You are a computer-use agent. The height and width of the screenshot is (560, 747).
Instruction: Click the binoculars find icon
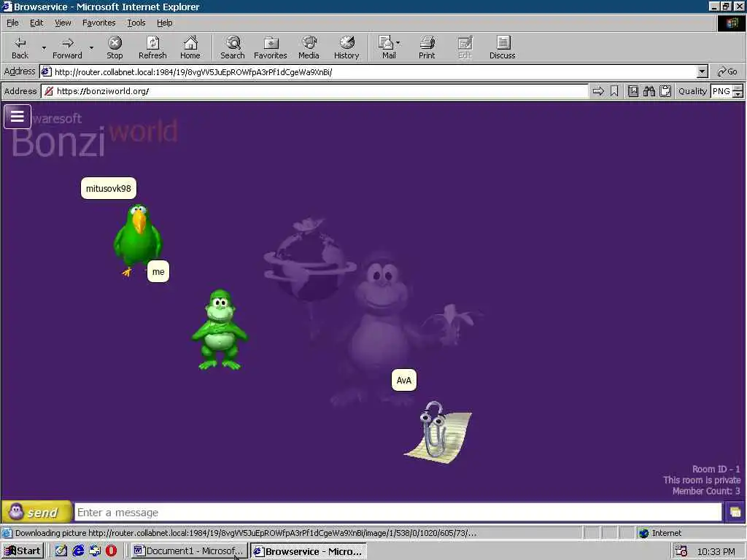(x=649, y=91)
